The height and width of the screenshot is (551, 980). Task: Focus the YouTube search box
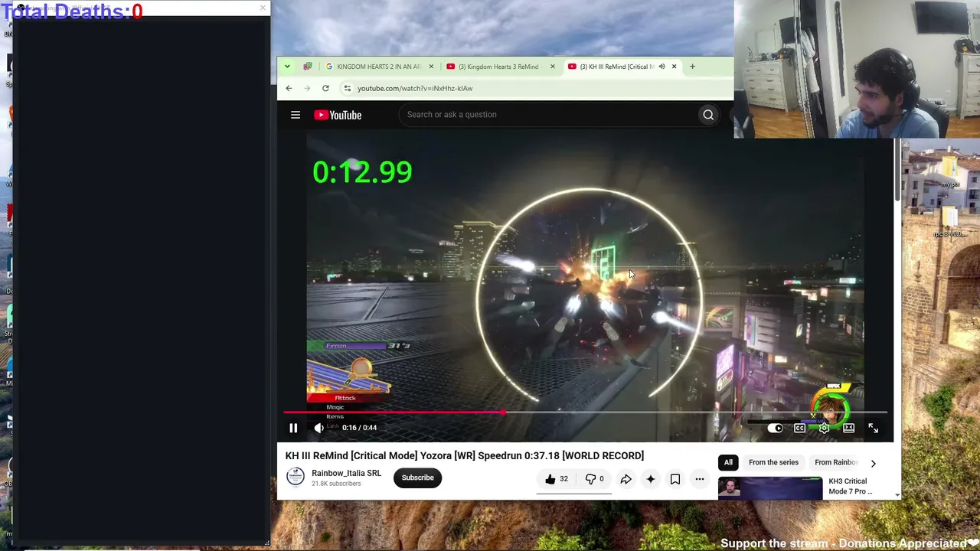click(548, 115)
